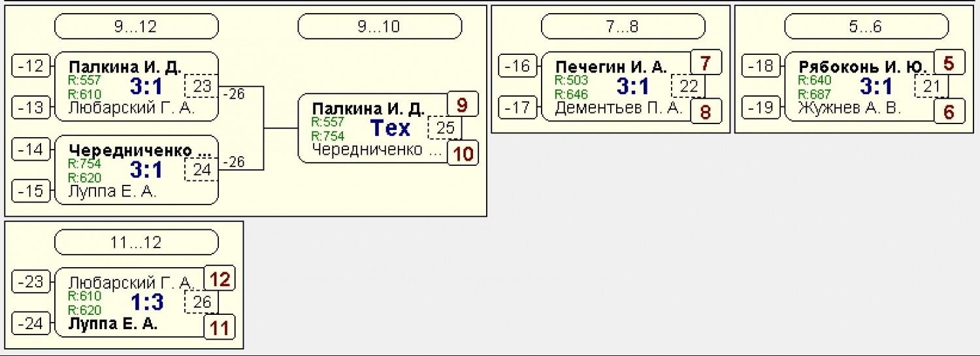Click the 9...12 bracket header
The height and width of the screenshot is (356, 980).
tap(136, 26)
